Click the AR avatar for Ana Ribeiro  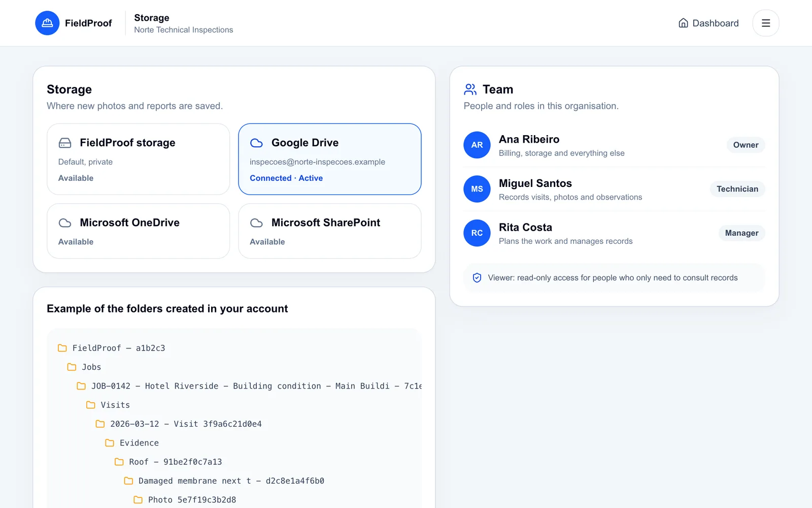point(477,145)
